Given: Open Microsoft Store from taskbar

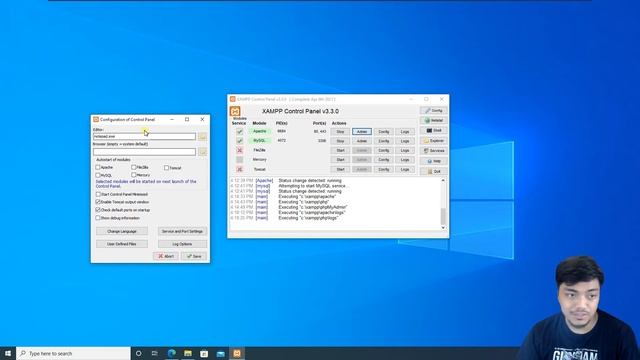Looking at the screenshot, I should pos(204,353).
